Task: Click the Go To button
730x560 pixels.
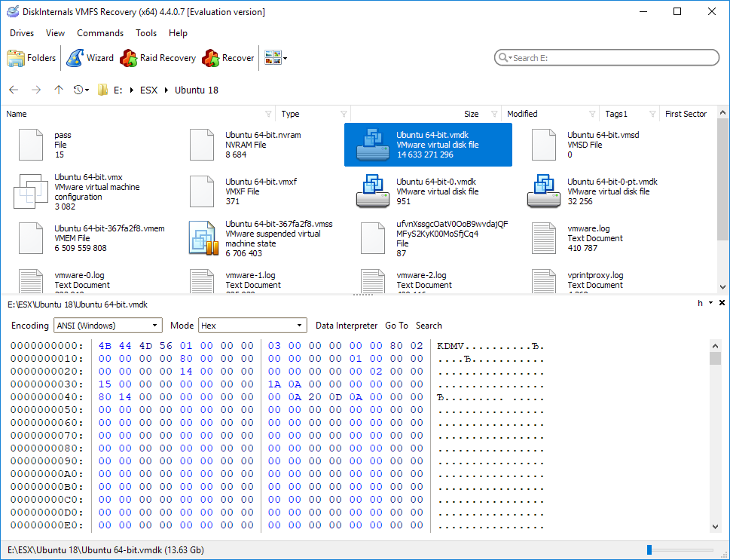Action: (397, 325)
